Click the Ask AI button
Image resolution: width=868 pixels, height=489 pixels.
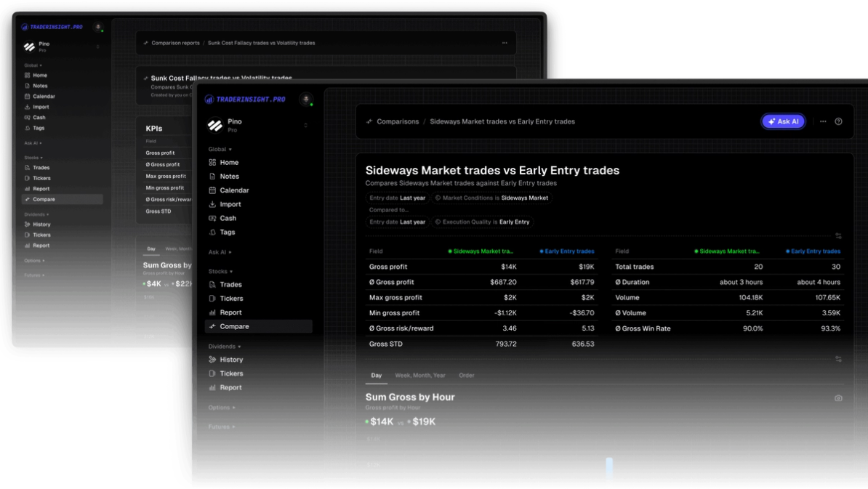click(x=783, y=121)
